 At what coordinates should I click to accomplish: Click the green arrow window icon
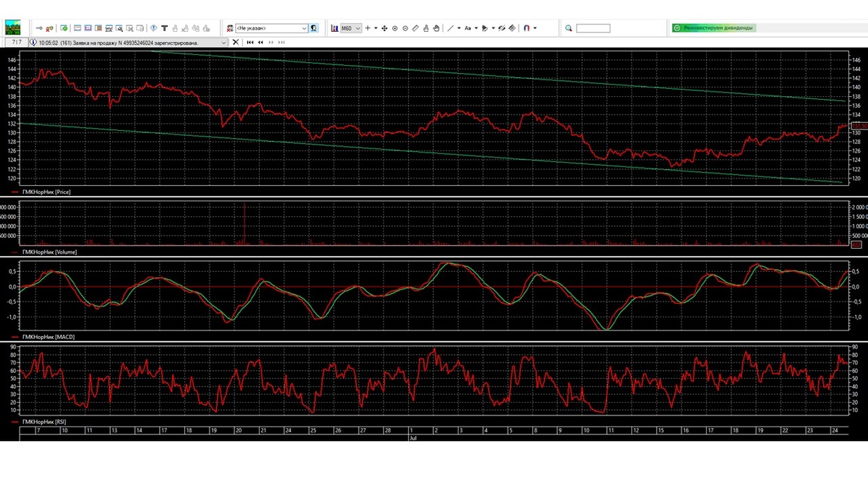click(x=64, y=28)
